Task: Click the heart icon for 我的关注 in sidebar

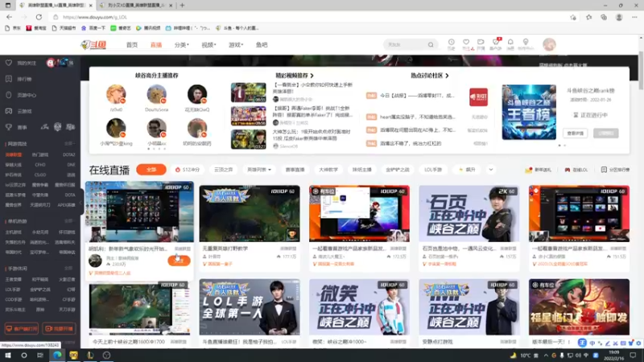Action: (x=9, y=63)
